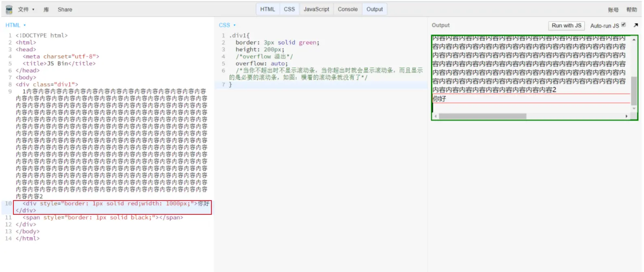Toggle the JavaScript panel tab

[316, 9]
